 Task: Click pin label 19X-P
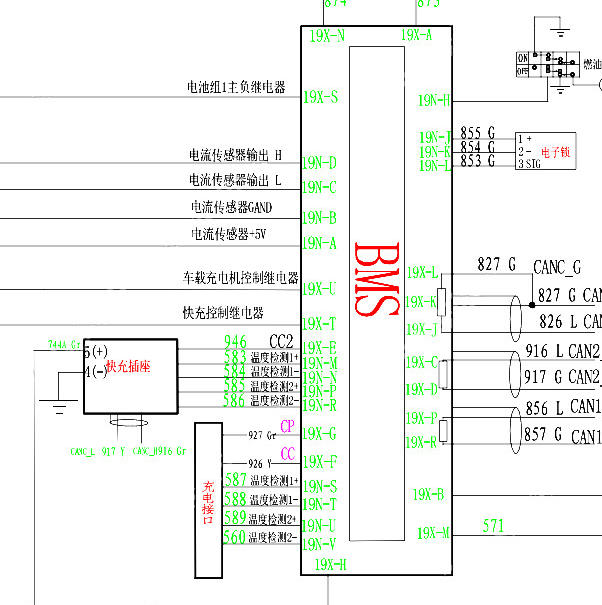[422, 418]
